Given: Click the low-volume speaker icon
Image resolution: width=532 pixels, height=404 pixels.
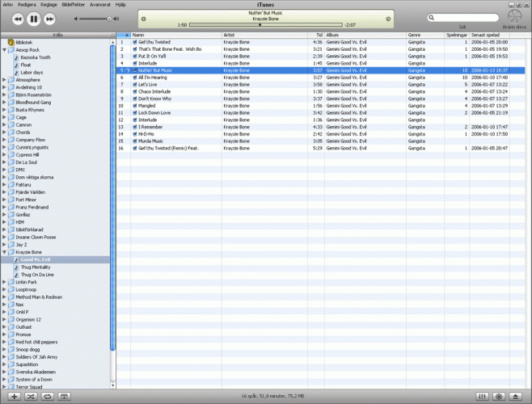Looking at the screenshot, I should click(x=76, y=19).
